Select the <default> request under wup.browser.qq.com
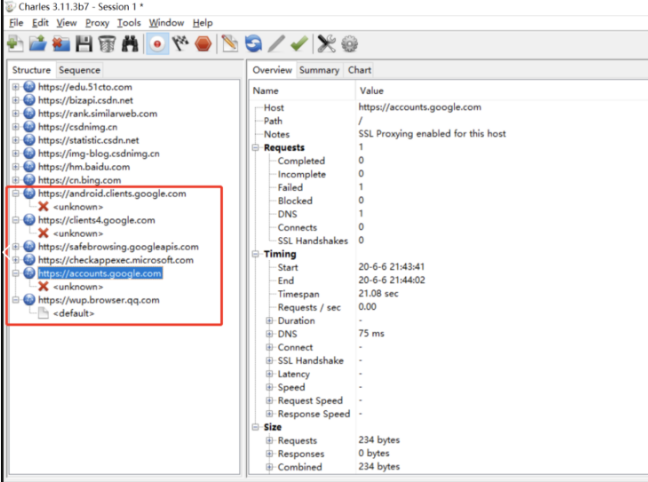The width and height of the screenshot is (648, 482). tap(74, 313)
